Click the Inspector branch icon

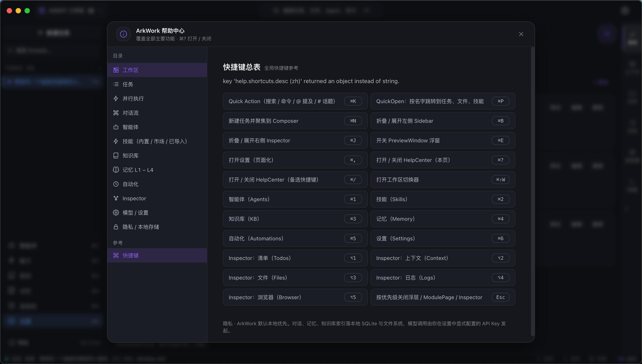(x=116, y=198)
